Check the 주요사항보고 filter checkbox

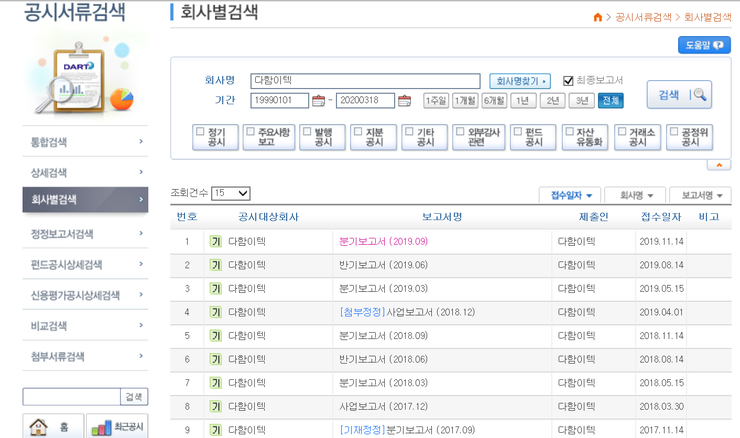tap(251, 131)
